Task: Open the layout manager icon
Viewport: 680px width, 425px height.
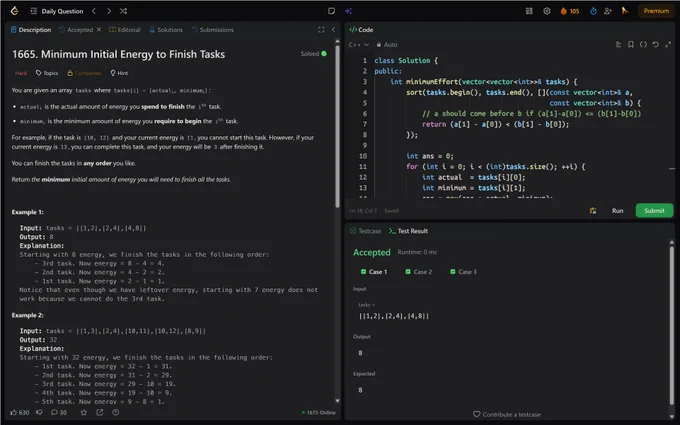Action: [x=529, y=11]
